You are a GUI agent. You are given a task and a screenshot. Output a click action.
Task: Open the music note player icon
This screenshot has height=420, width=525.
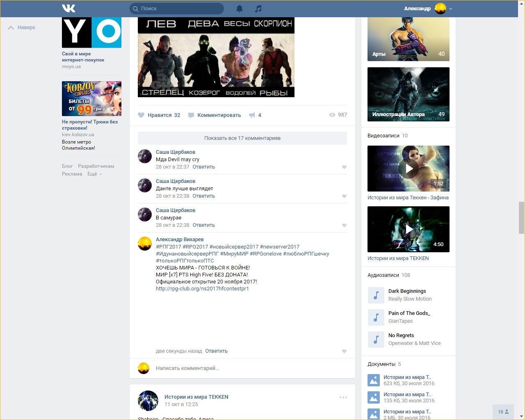(x=258, y=8)
